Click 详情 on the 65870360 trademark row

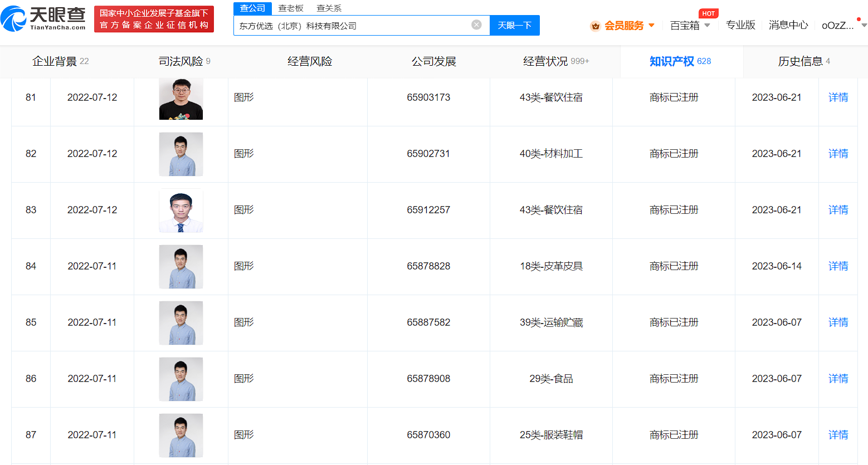[x=838, y=434]
